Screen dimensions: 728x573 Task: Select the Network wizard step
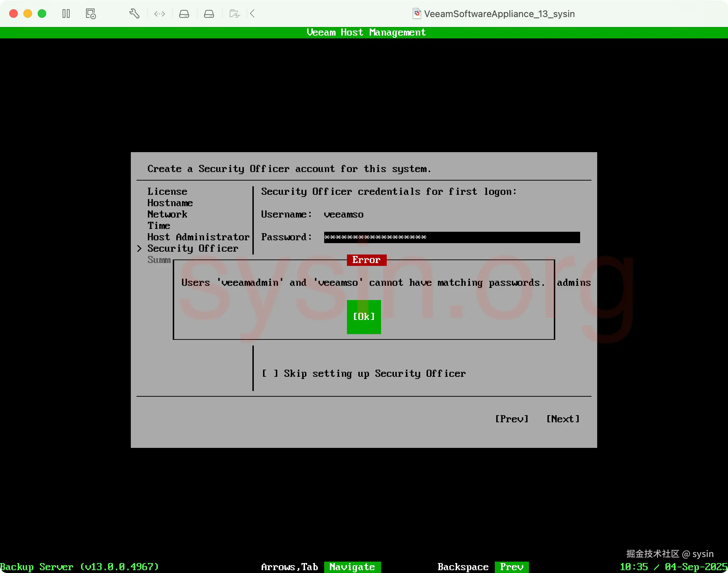click(167, 214)
